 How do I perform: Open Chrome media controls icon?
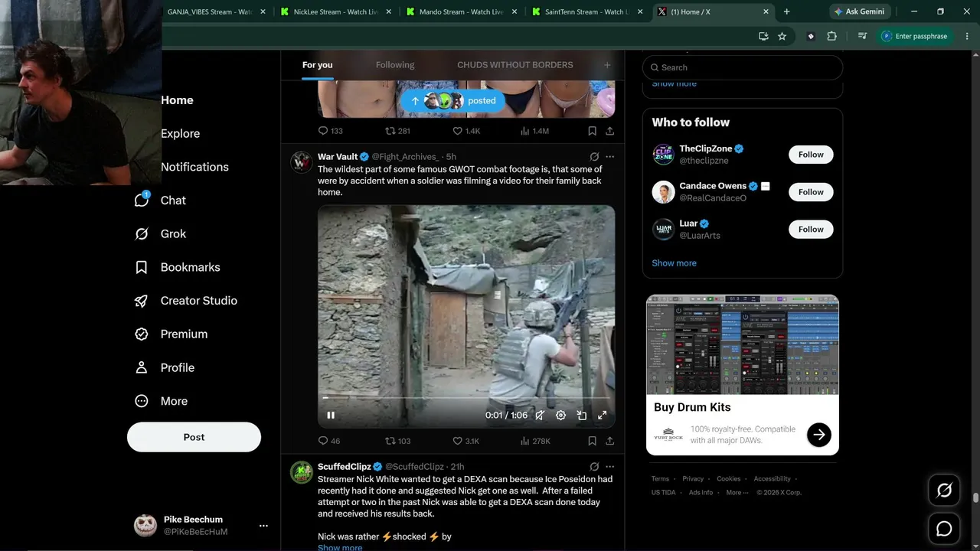[863, 36]
